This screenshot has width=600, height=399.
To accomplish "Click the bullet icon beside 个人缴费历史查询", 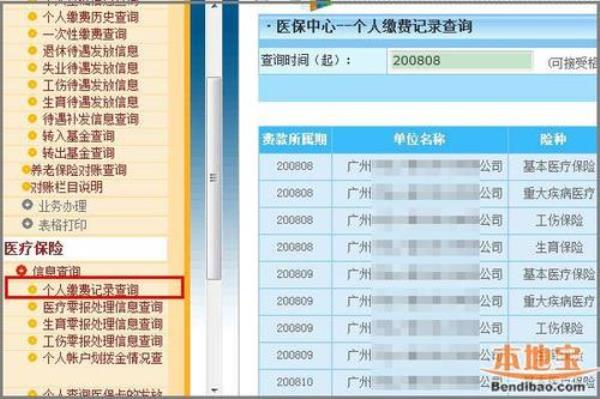I will point(33,16).
